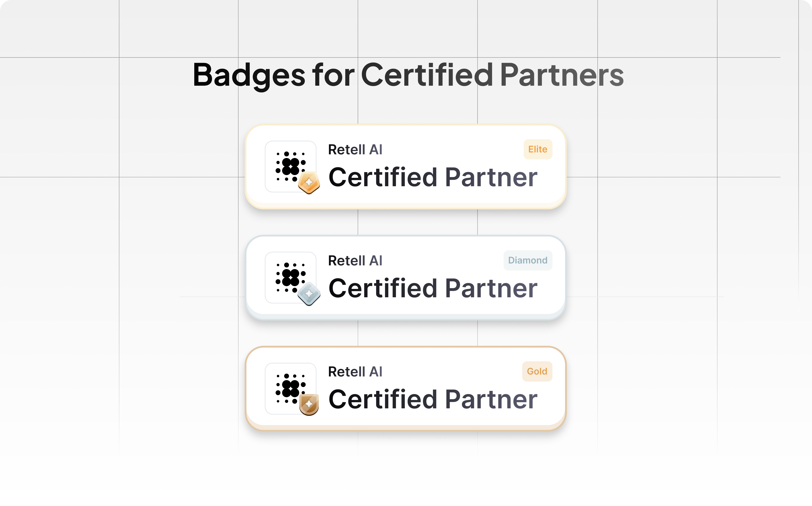Click the Certified Partner text on the Diamond badge
The width and height of the screenshot is (812, 506).
tap(433, 288)
